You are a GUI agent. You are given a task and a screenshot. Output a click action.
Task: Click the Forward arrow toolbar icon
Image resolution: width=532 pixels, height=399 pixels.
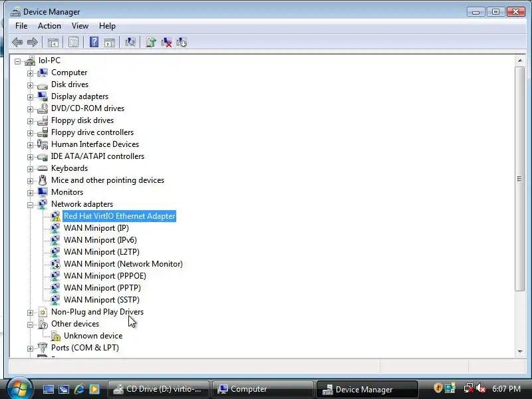[32, 43]
